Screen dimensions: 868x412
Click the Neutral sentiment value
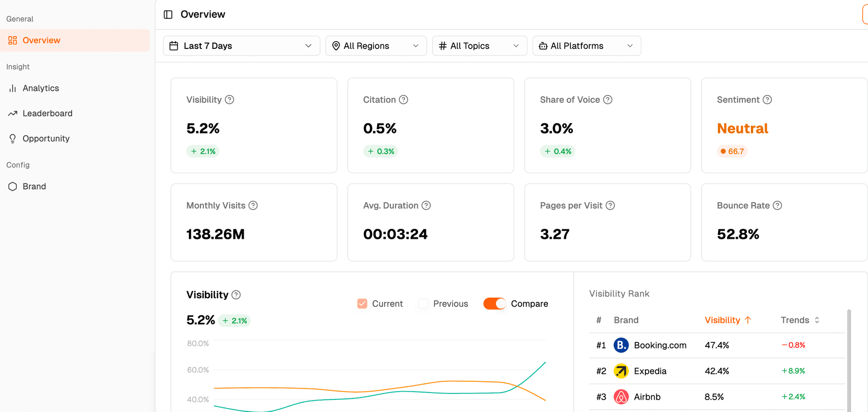point(742,128)
